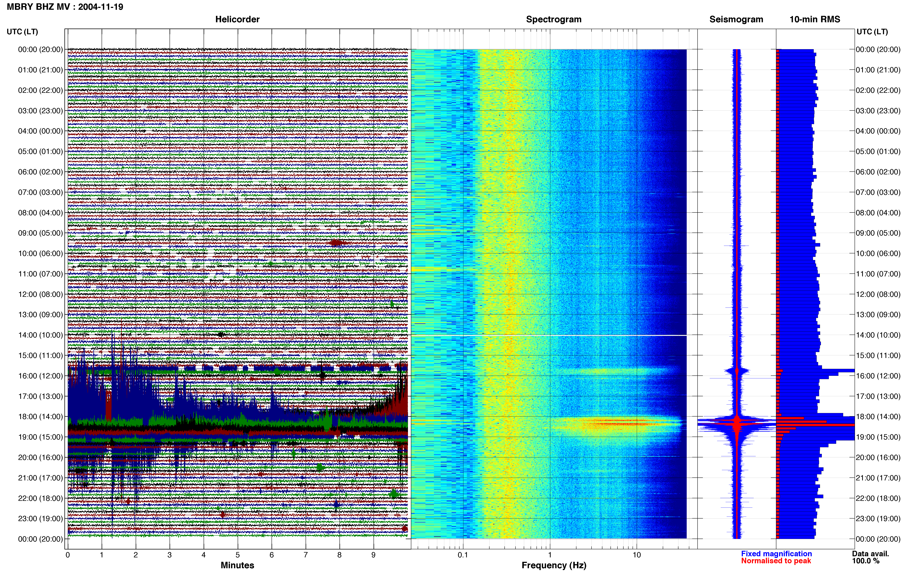This screenshot has width=924, height=578.
Task: Click the 10 tick on the Frequency axis
Action: (x=637, y=555)
